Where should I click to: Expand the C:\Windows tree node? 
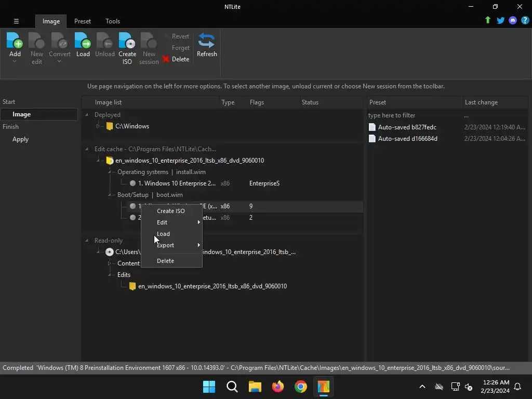pos(98,126)
